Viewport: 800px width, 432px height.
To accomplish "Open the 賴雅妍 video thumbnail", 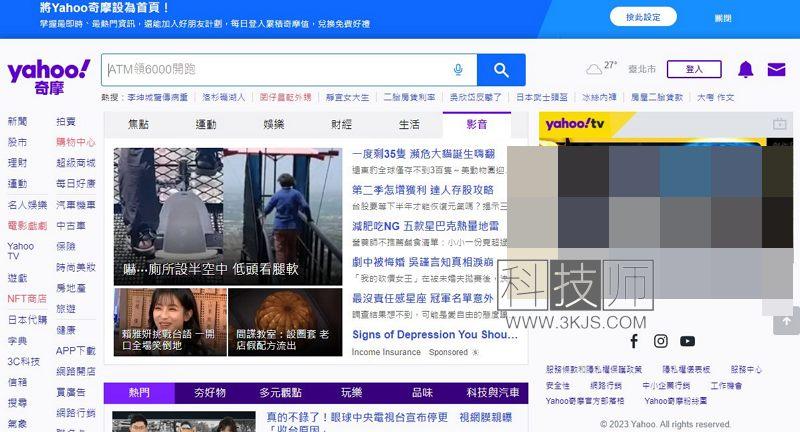I will pyautogui.click(x=170, y=322).
